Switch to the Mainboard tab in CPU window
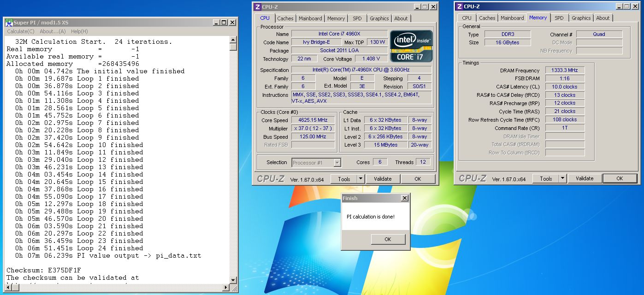 (310, 18)
